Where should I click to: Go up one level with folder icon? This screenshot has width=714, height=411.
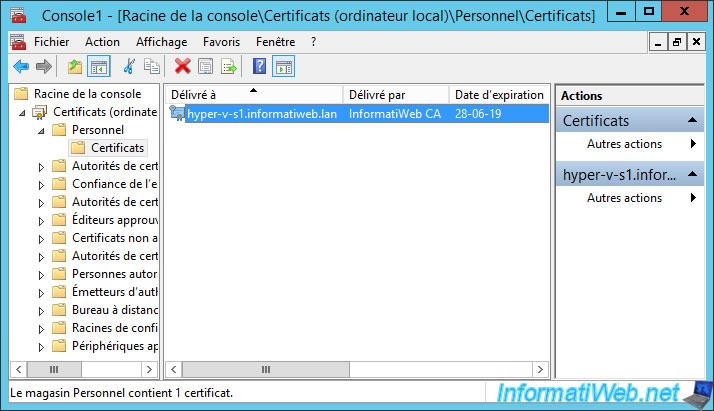(75, 67)
